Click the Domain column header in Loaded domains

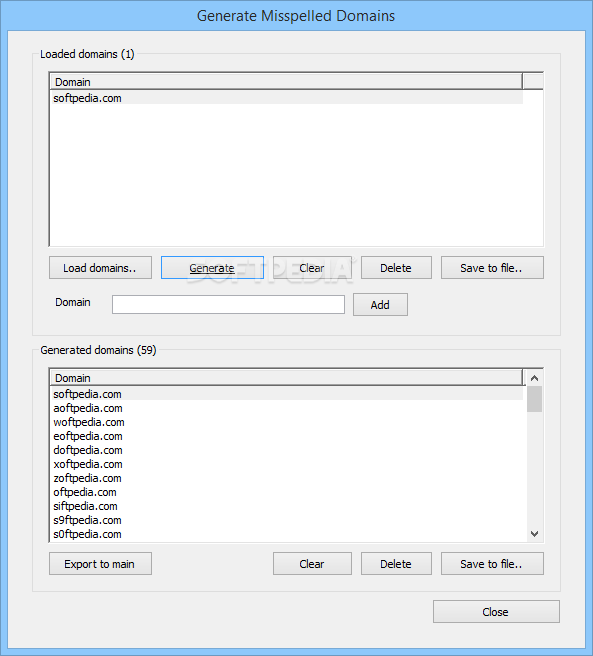coord(287,82)
